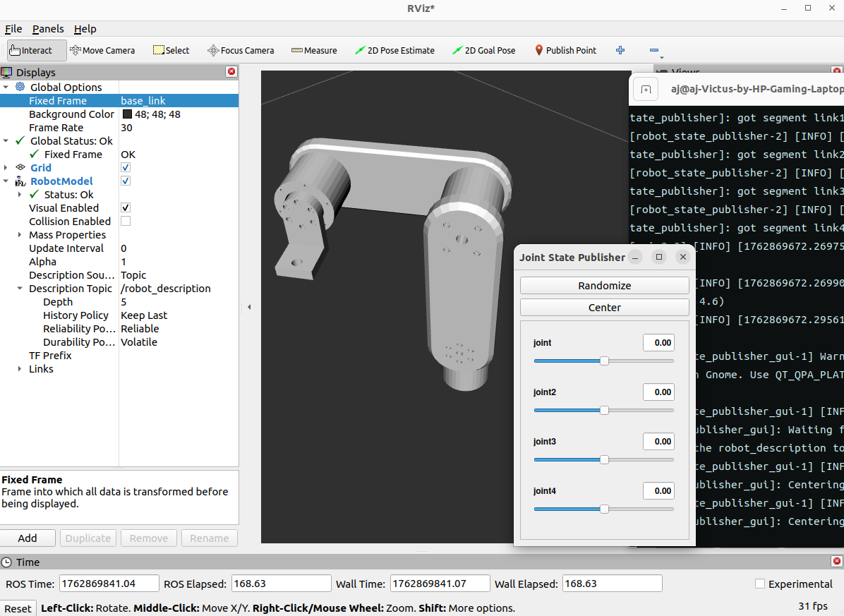Viewport: 844px width, 616px height.
Task: Click the RobotModel Status Ok checkmark
Action: pyautogui.click(x=35, y=194)
